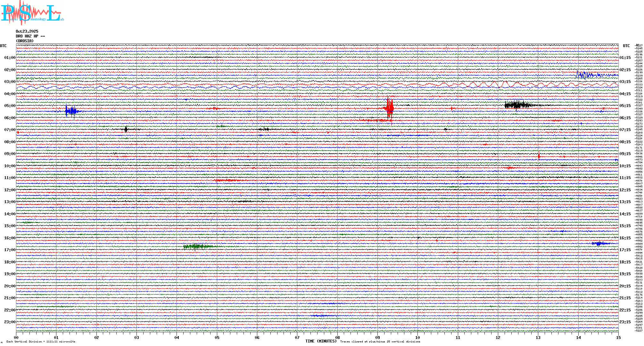Click the black spike near minute 3 at 07:00
Screen dimensions: 644x346
tap(126, 129)
